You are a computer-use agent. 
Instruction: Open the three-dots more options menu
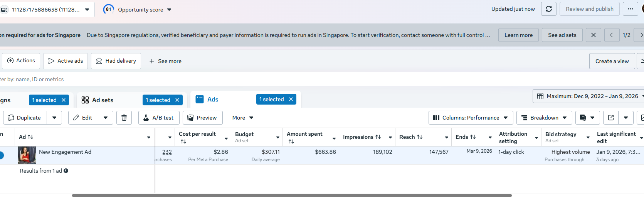[x=630, y=9]
